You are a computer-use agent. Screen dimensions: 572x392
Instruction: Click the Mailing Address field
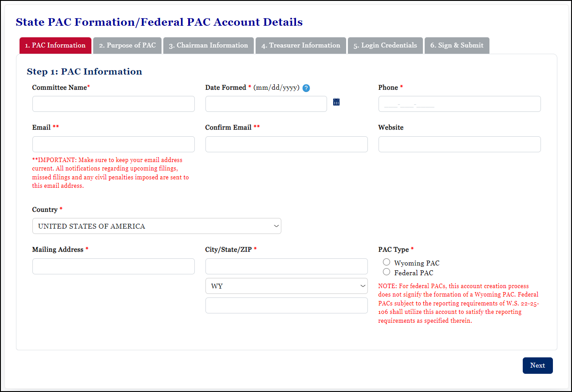[x=113, y=266]
